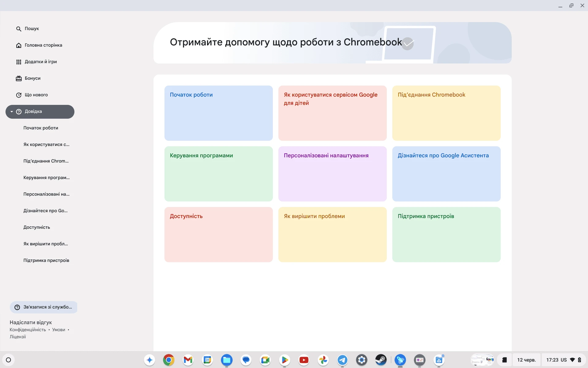Viewport: 588px width, 368px height.
Task: Open the Конфіденційність link
Action: pyautogui.click(x=28, y=330)
